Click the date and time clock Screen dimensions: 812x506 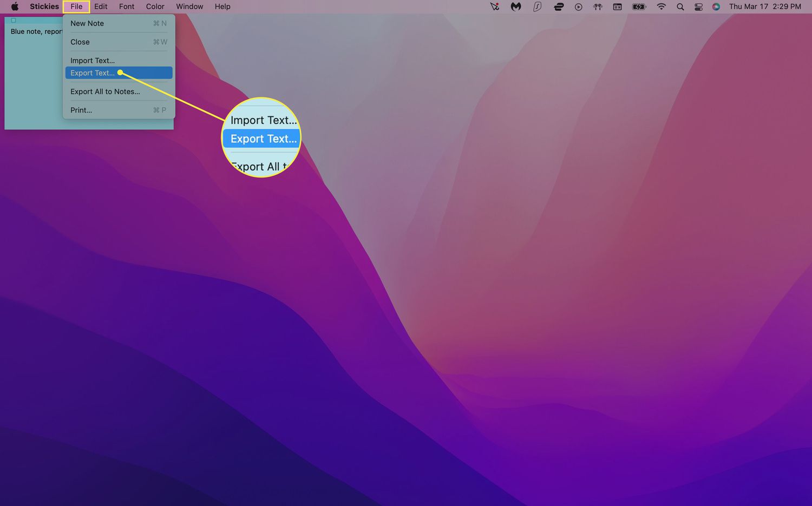click(x=764, y=6)
